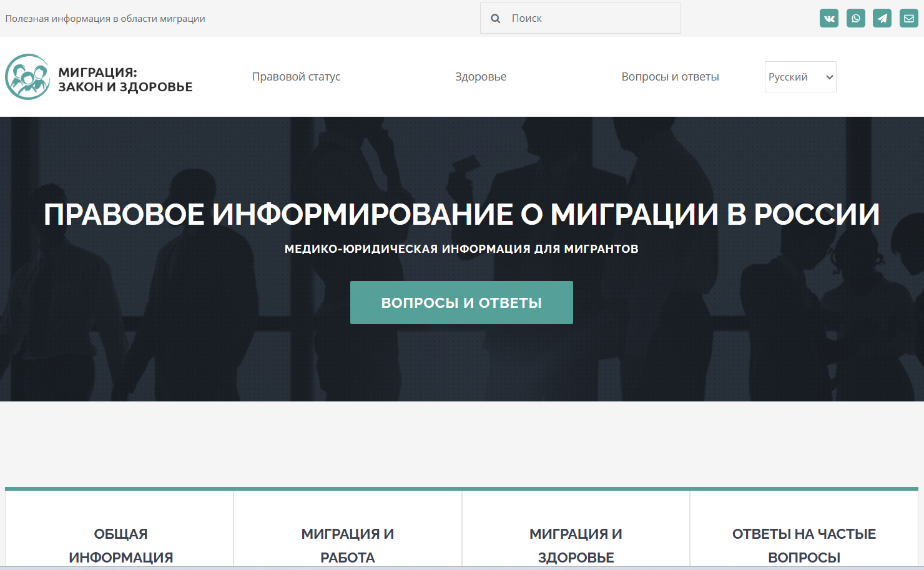Image resolution: width=924 pixels, height=570 pixels.
Task: Click the green ВОПРОСЫ И ОТВЕТЫ button
Action: point(461,302)
